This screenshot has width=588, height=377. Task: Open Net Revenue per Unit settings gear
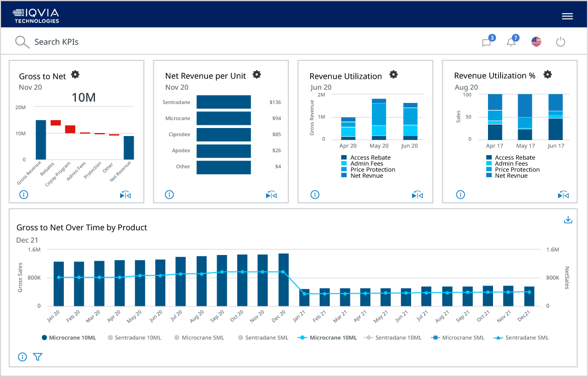[256, 75]
